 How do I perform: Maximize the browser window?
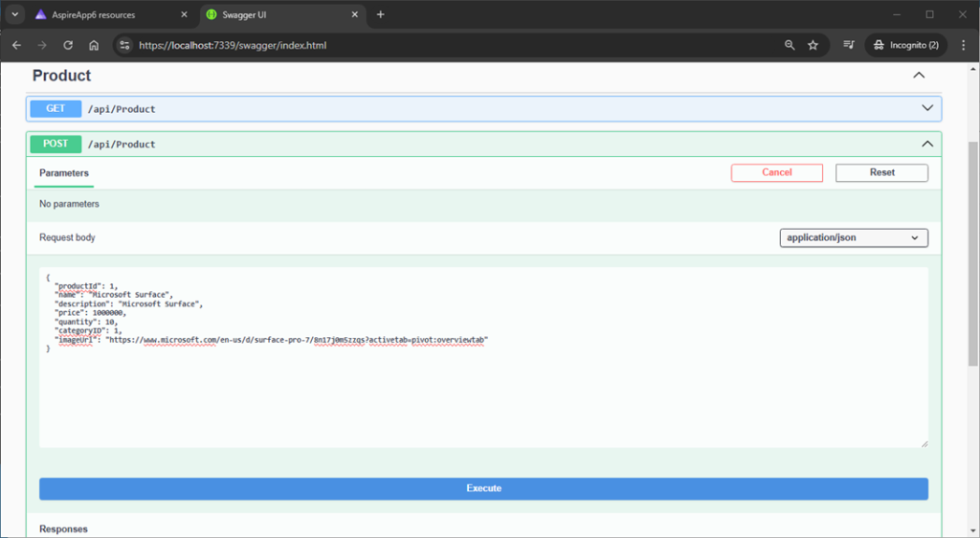click(x=929, y=14)
